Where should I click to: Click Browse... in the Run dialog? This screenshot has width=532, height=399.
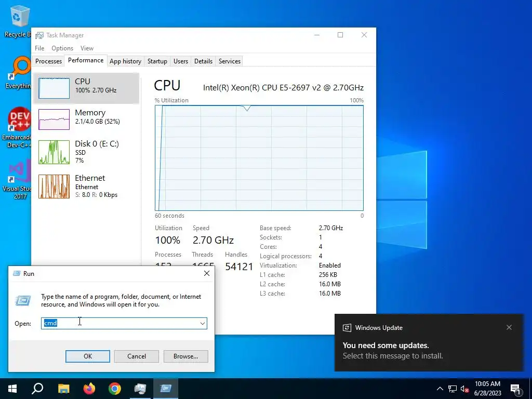(185, 356)
